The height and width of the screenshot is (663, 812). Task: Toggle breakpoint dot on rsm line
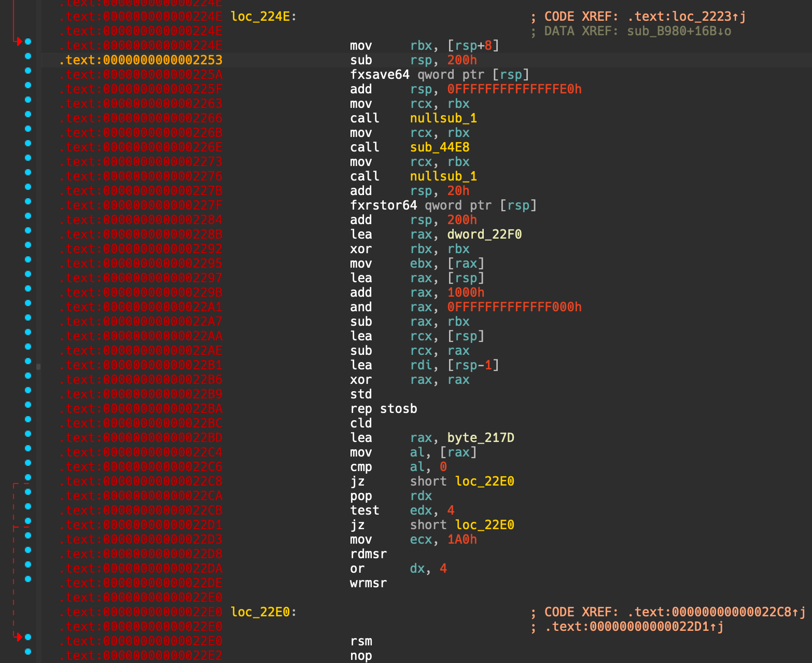[28, 637]
